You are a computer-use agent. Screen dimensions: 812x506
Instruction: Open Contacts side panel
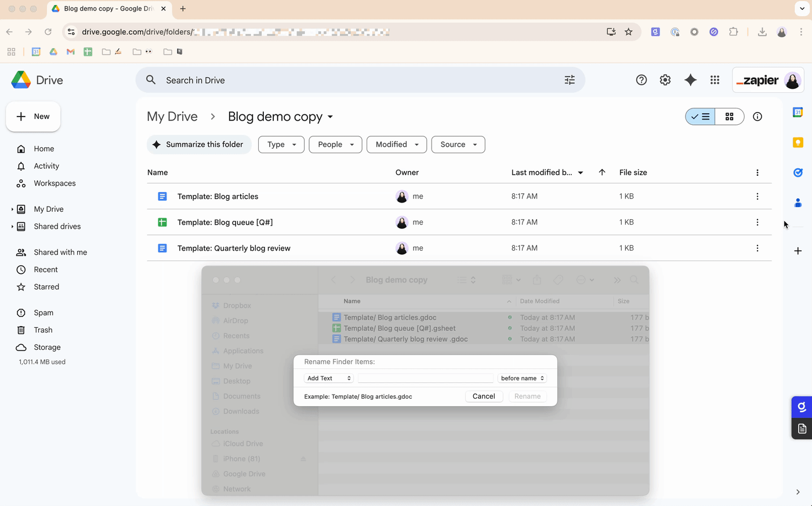point(798,203)
